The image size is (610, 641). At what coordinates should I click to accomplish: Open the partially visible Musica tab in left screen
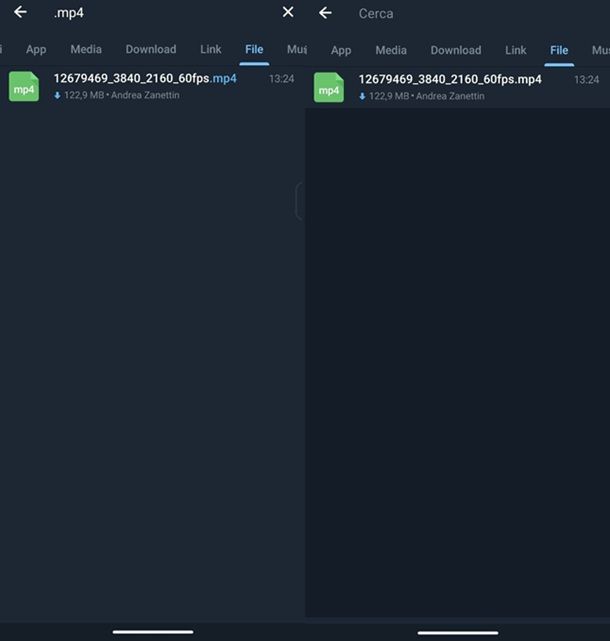(x=296, y=49)
